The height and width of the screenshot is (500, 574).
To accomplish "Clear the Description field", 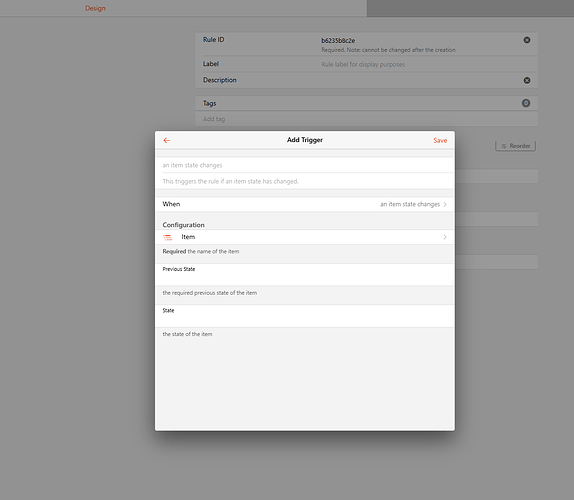I will point(527,80).
